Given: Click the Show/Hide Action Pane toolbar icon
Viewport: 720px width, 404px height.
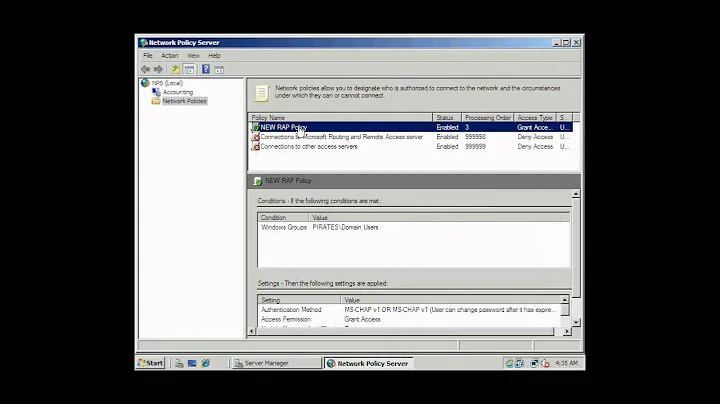Looking at the screenshot, I should click(x=219, y=69).
